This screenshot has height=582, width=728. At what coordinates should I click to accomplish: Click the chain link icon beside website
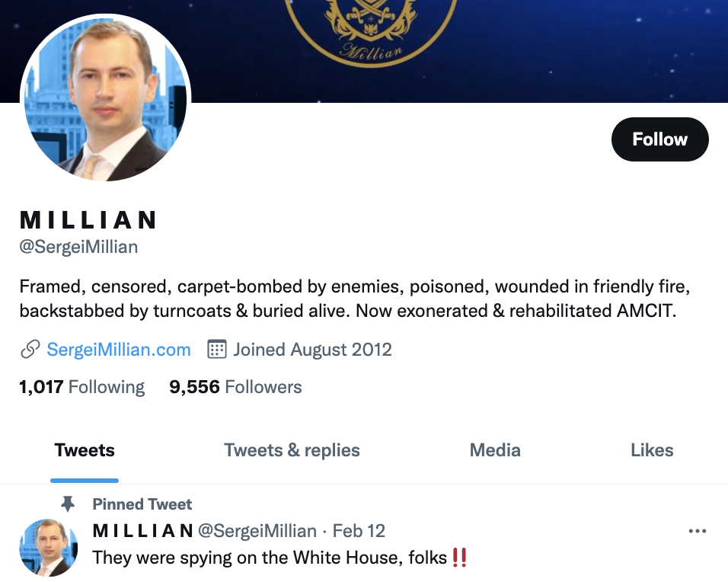(30, 350)
